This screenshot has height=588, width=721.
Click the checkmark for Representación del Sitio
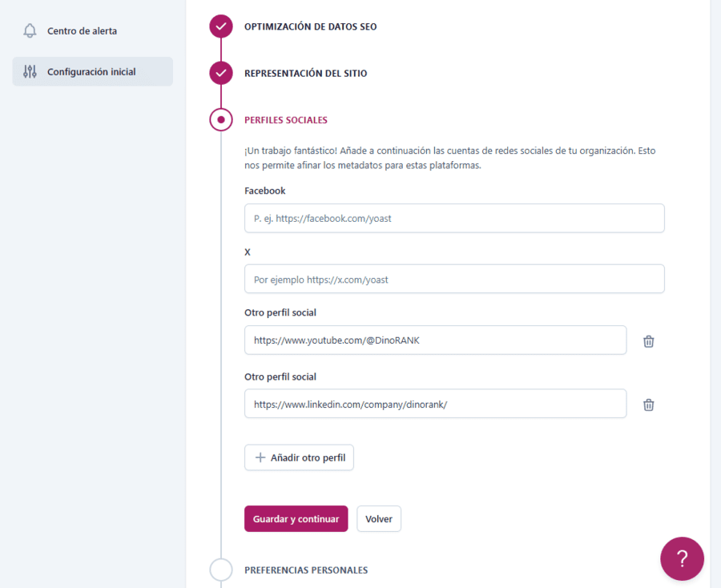[x=220, y=72]
